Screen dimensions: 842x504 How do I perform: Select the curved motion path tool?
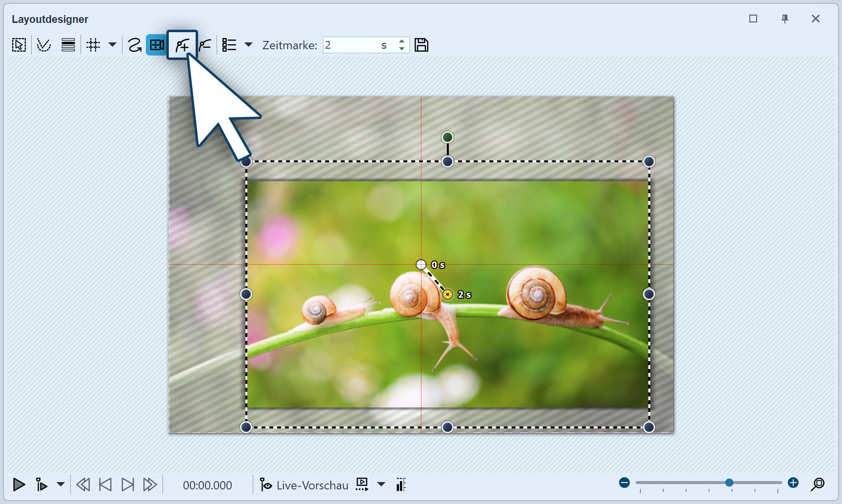click(134, 45)
